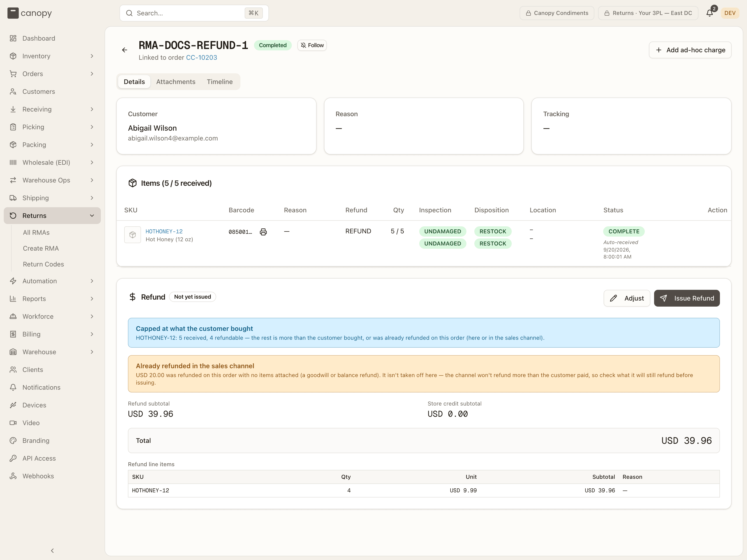Click the Adjust refund button
The width and height of the screenshot is (747, 560).
627,298
